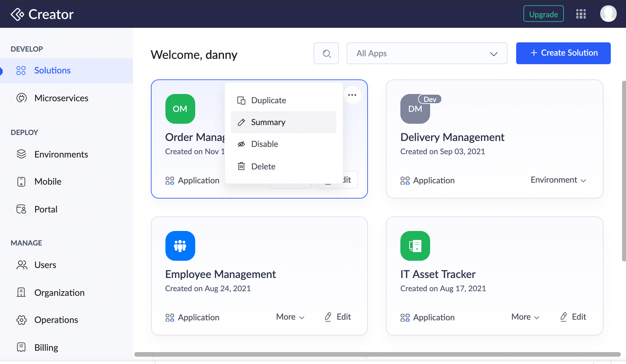Open the Employee Management app icon
This screenshot has width=626, height=364.
[180, 246]
